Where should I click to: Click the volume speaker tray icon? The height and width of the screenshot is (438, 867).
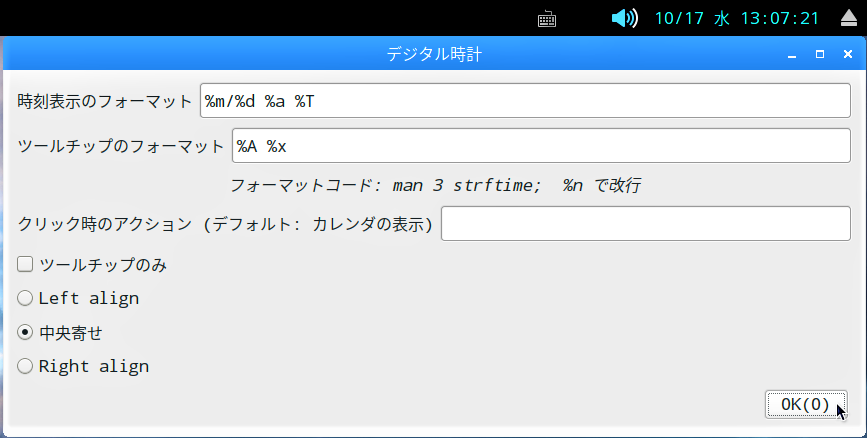point(624,18)
